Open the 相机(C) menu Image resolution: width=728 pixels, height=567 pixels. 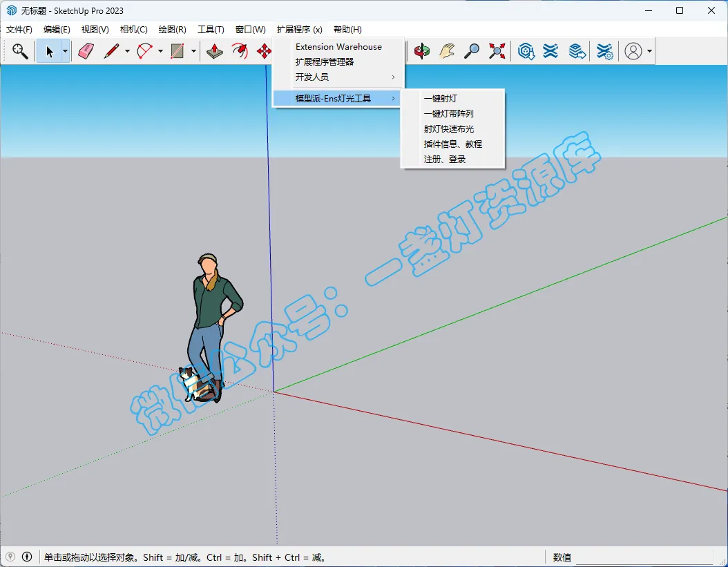[x=134, y=30]
